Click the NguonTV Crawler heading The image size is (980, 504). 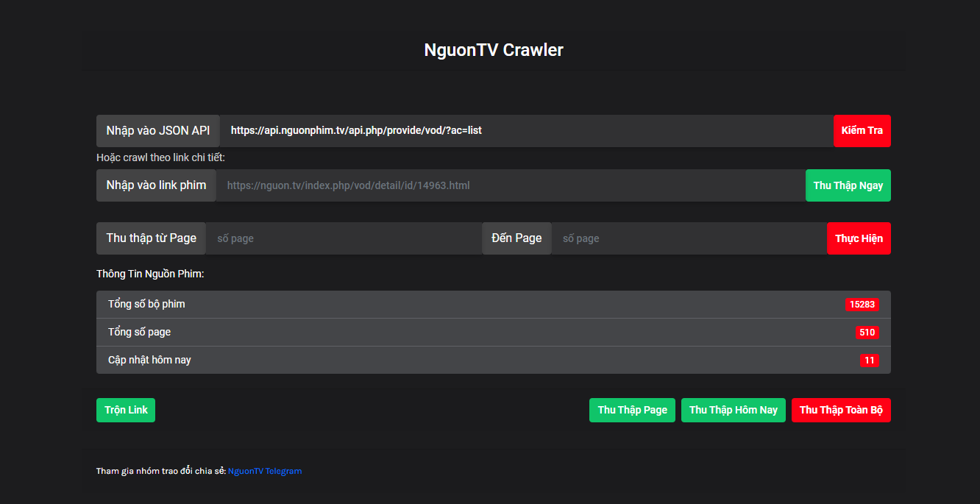click(x=493, y=49)
